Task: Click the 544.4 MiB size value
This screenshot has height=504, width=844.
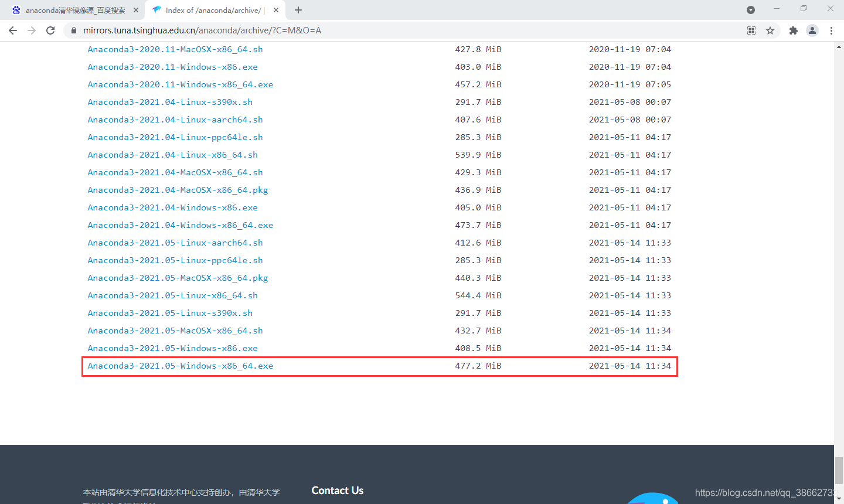Action: pyautogui.click(x=478, y=295)
